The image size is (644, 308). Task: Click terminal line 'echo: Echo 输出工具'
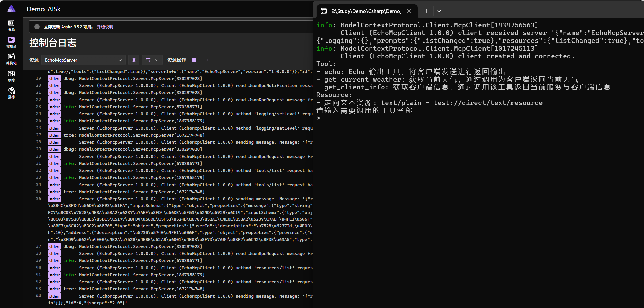tap(411, 72)
